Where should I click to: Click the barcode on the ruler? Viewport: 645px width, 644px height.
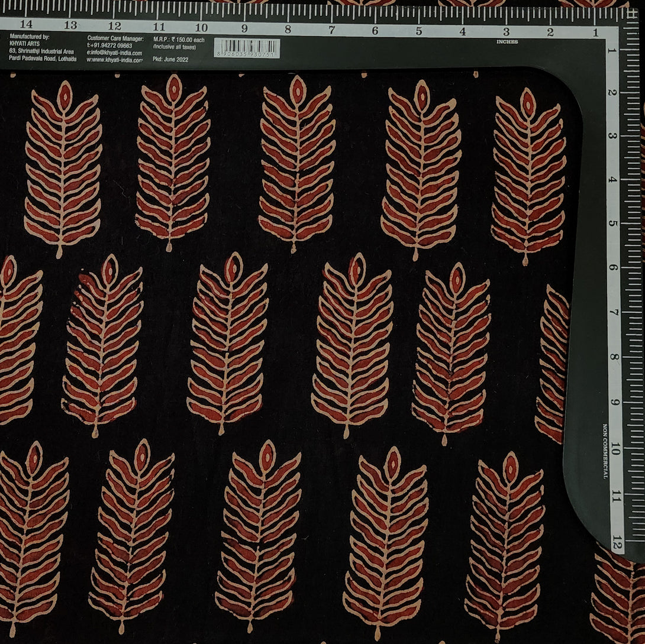[x=247, y=48]
